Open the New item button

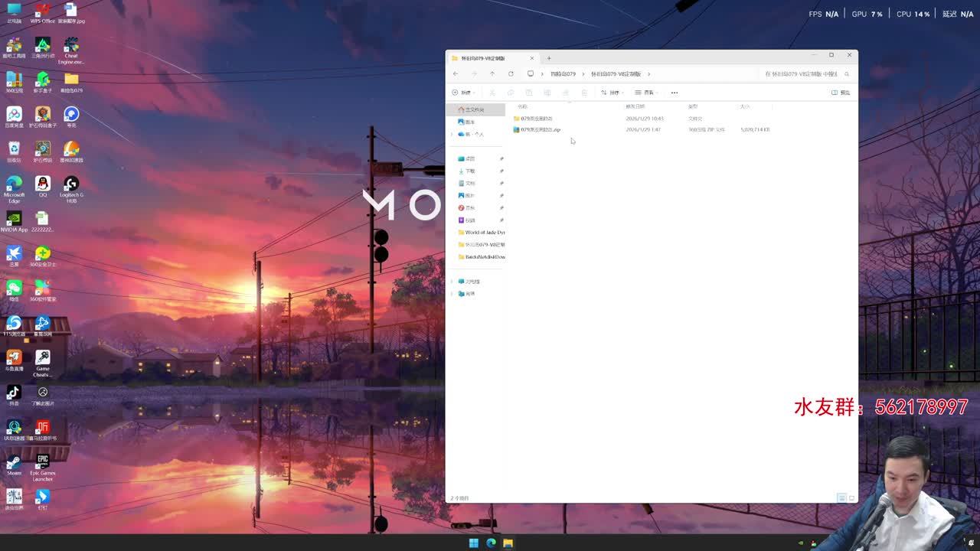click(462, 93)
